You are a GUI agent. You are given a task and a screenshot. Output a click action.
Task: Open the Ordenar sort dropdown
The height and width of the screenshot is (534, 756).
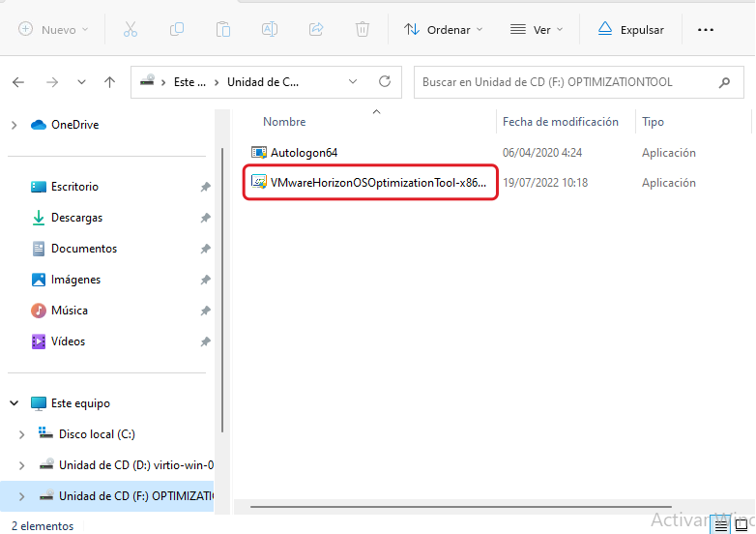click(444, 30)
